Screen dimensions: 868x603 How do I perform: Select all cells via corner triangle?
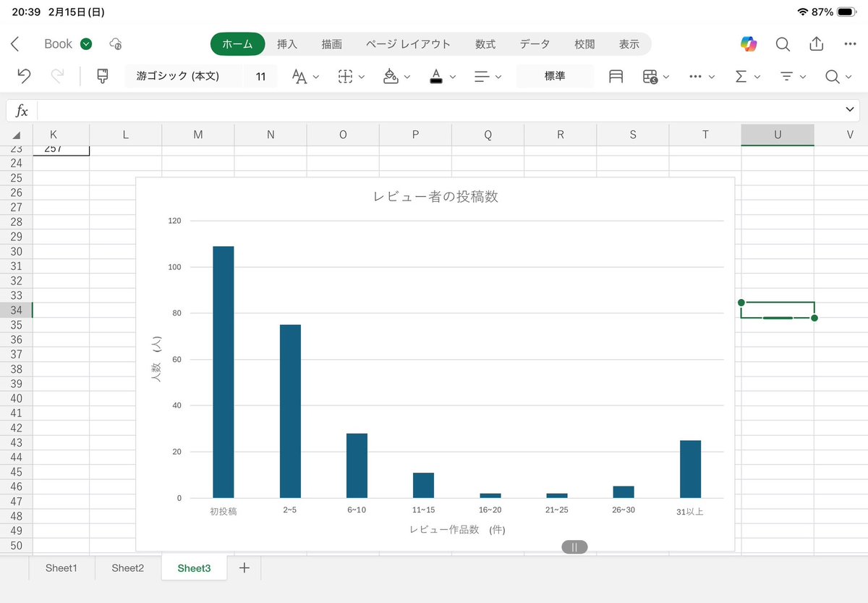tap(17, 135)
